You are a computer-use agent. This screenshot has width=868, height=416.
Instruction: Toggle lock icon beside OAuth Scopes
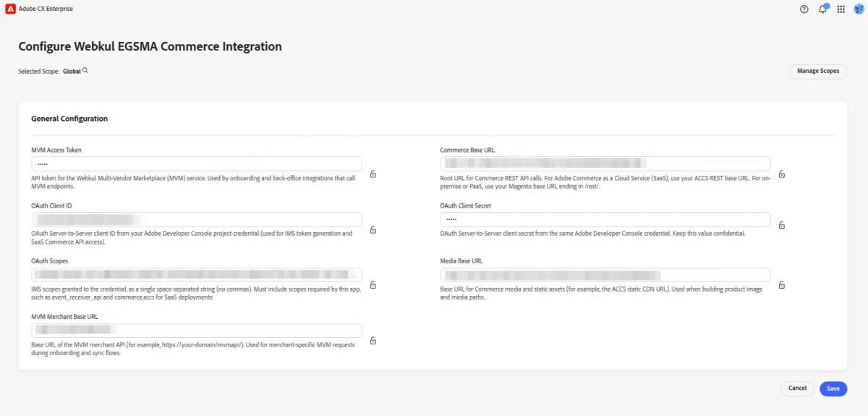tap(373, 285)
